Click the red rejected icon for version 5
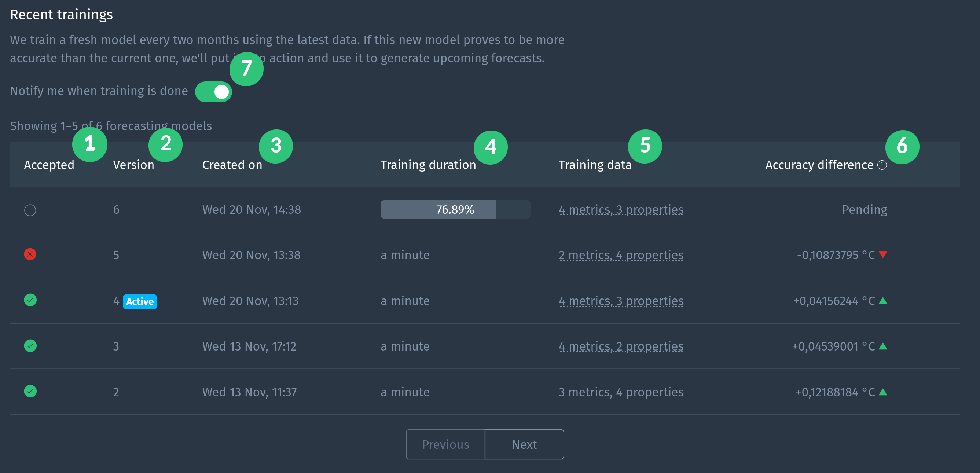The height and width of the screenshot is (473, 980). coord(30,254)
